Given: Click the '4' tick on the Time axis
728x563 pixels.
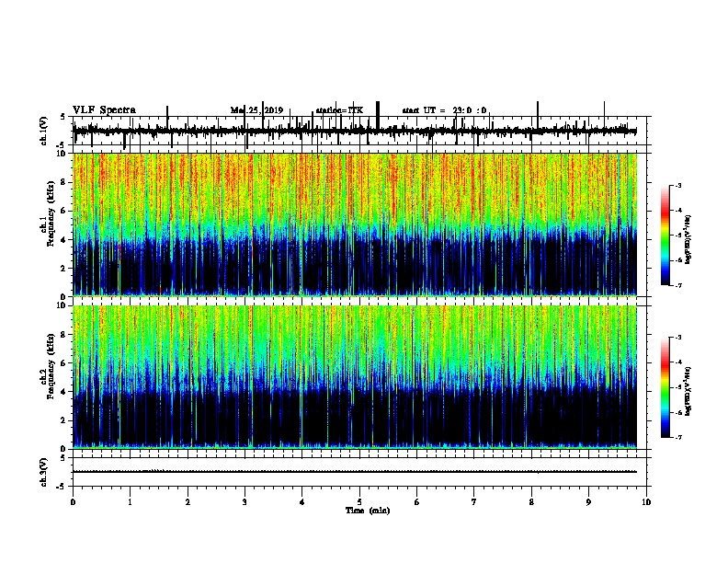Looking at the screenshot, I should [x=301, y=502].
